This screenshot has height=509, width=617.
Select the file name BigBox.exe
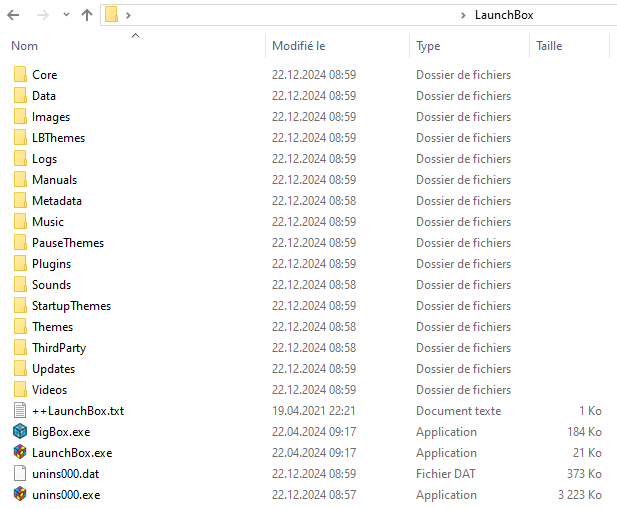tap(61, 432)
